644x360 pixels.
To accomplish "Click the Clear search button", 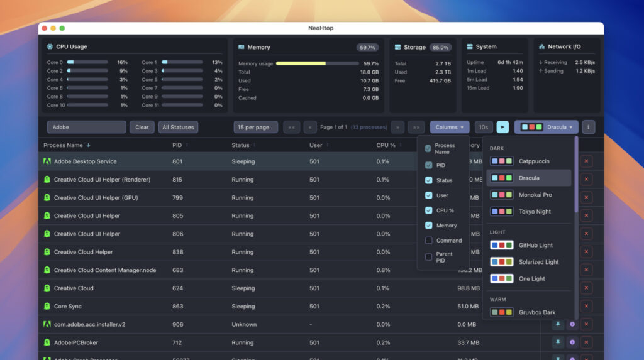I will (142, 127).
